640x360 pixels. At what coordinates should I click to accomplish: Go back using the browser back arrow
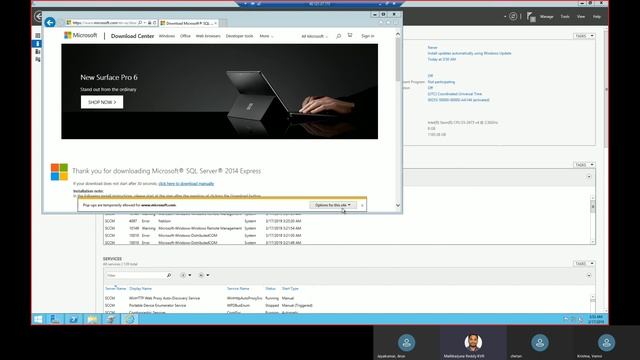(50, 22)
